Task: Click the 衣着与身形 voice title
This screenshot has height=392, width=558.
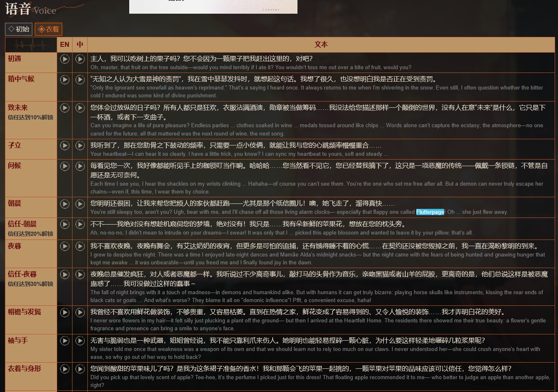Action: point(24,369)
